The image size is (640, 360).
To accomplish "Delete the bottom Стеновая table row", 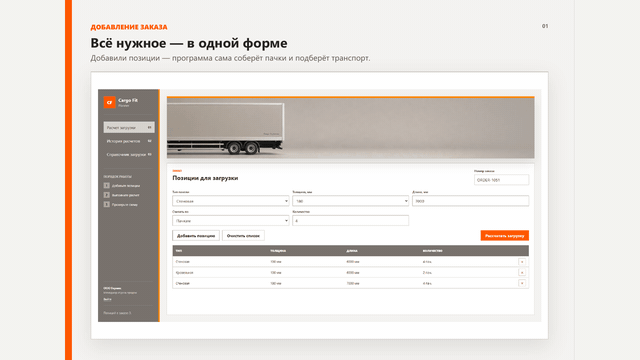I will [522, 283].
